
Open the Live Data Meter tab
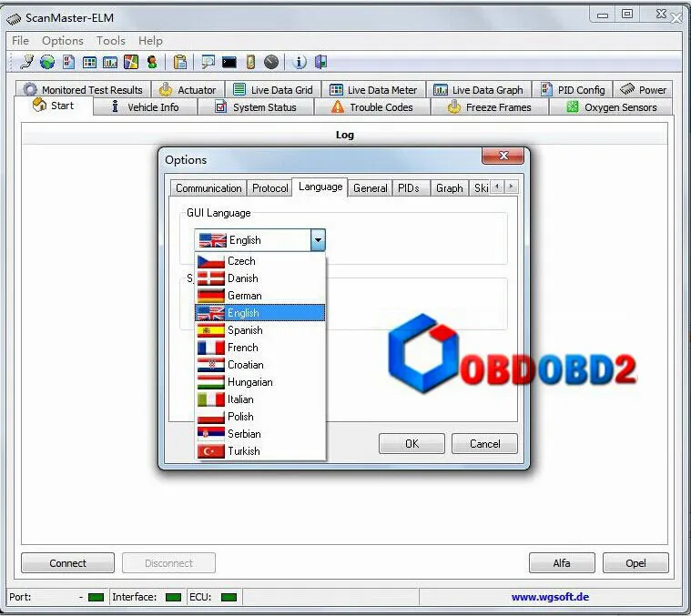tap(373, 90)
